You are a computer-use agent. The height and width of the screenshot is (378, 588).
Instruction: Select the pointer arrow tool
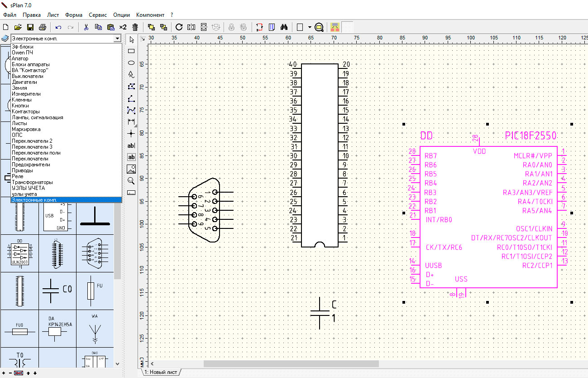131,39
